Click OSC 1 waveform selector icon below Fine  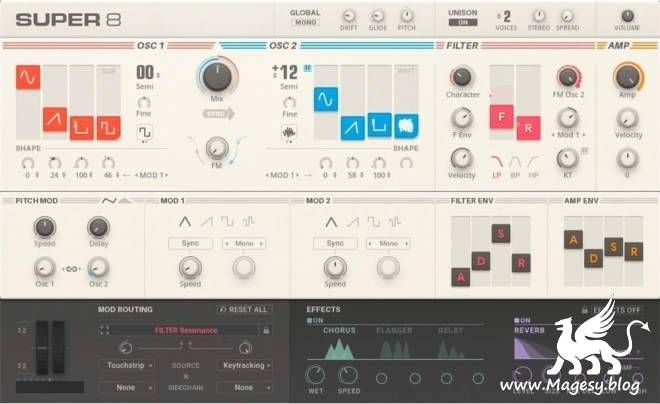point(144,133)
